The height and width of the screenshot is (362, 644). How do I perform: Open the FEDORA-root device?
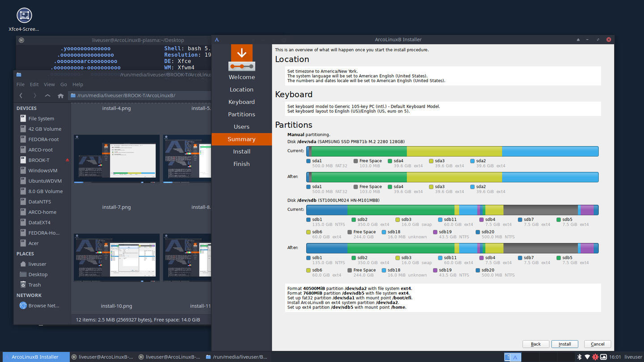(x=41, y=139)
